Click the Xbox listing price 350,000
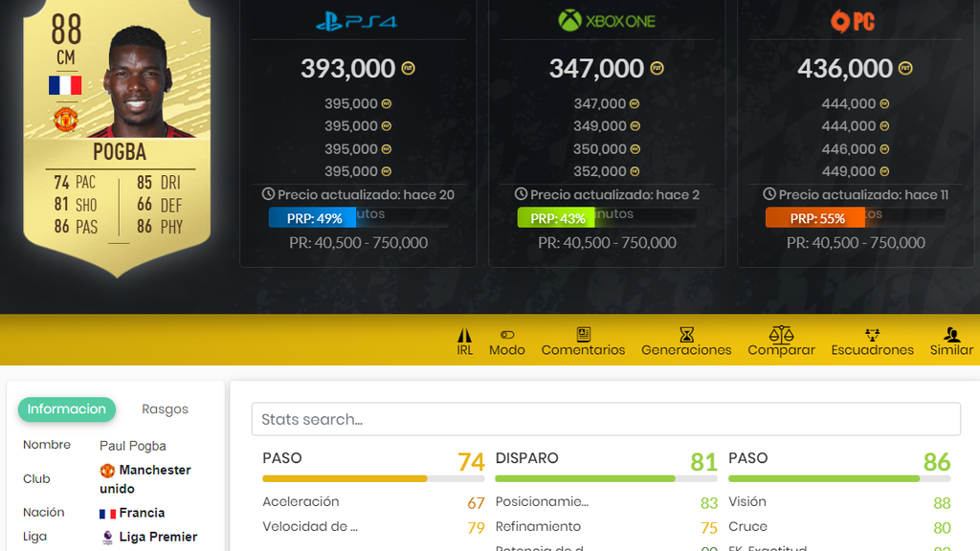The width and height of the screenshot is (980, 551). [599, 148]
